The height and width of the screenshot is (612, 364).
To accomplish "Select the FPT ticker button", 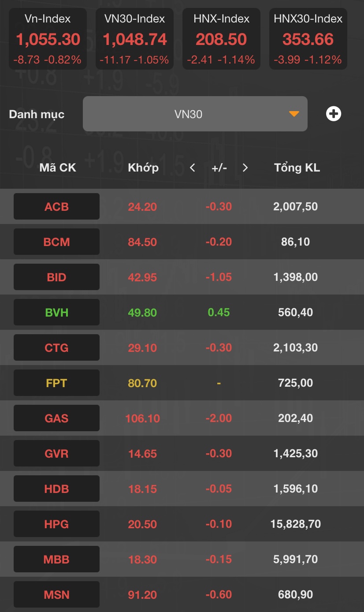I will [56, 383].
